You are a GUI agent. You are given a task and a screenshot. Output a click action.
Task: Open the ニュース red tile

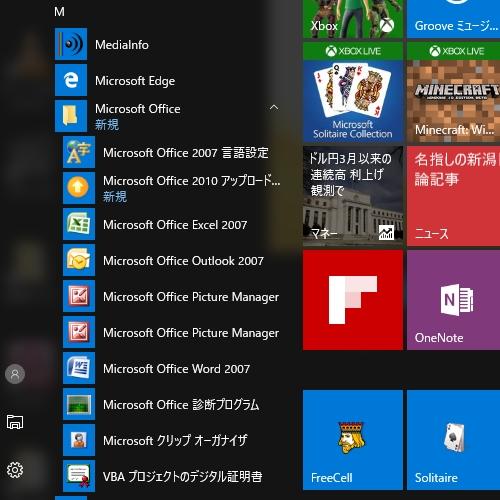[453, 196]
